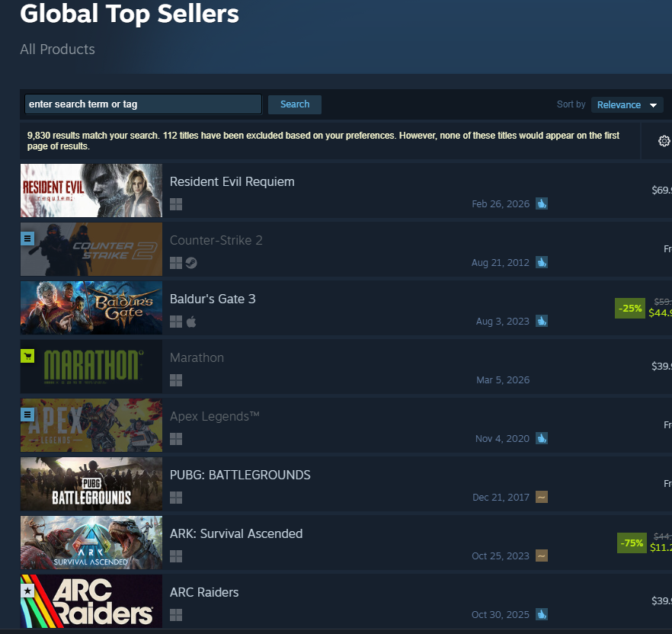Click the list badge on Apex Legends thumbnail

[27, 415]
